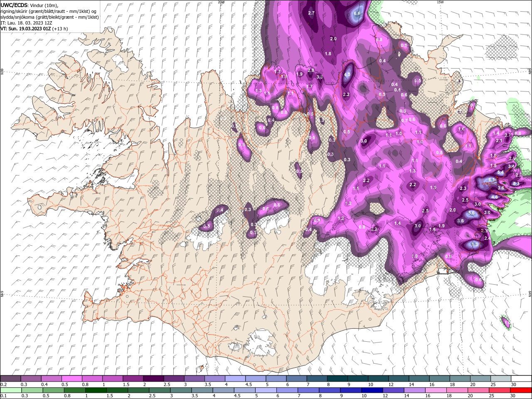Click the 5.6 precipitation value on the map
Screen dimensions: 532x399
tap(471, 213)
